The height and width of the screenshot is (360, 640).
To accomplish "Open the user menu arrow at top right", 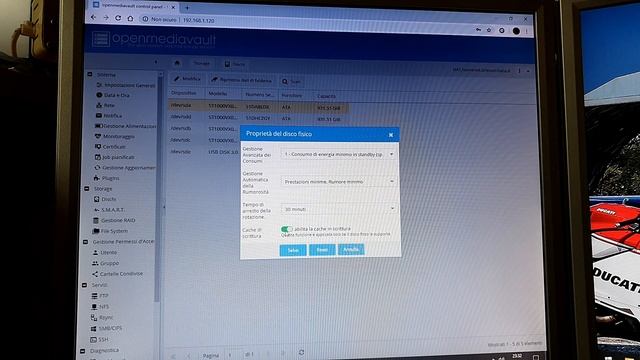I will click(x=528, y=71).
